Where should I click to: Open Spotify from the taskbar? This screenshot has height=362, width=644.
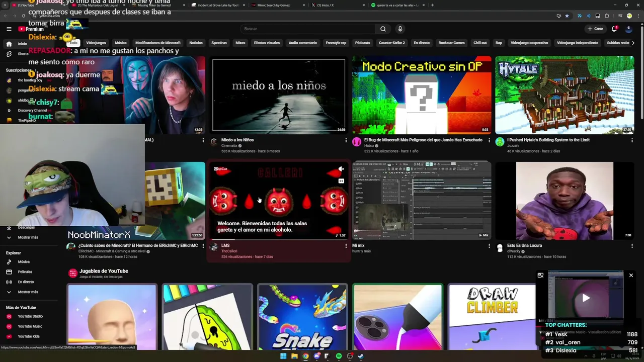(x=339, y=356)
